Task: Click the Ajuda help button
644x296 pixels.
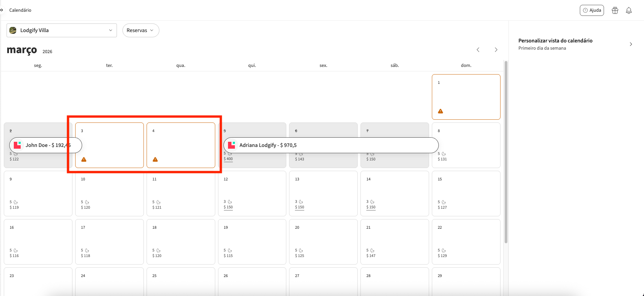Action: coord(592,10)
